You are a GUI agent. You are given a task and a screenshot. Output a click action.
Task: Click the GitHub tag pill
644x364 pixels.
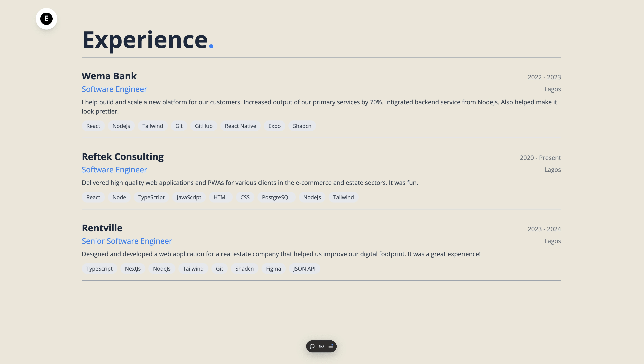click(204, 126)
